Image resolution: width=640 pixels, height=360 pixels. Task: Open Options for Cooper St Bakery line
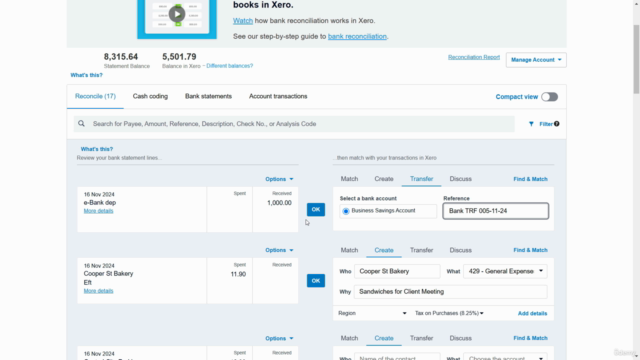[279, 250]
